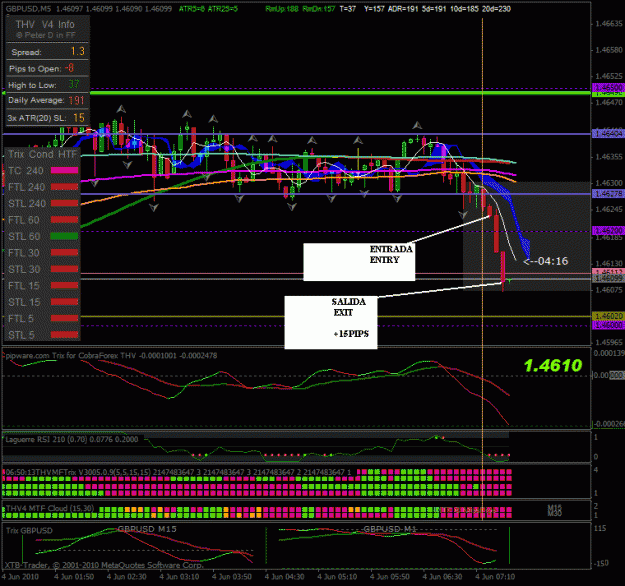This screenshot has height=586, width=625.
Task: Click the red FTL 60 color bar
Action: point(64,220)
